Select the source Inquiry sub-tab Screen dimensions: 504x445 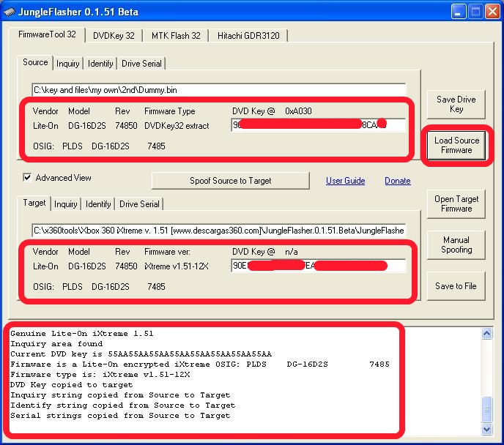pyautogui.click(x=67, y=64)
